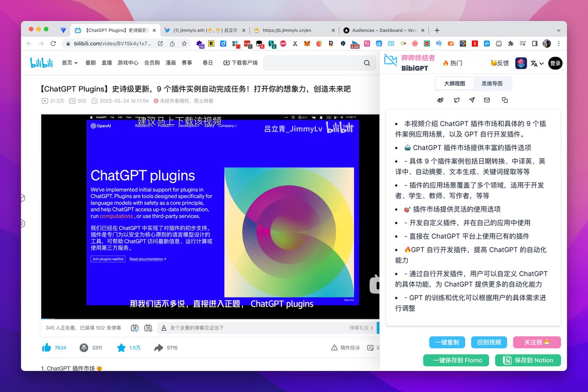The height and width of the screenshot is (392, 588).
Task: Click Join plugins waitlist in video
Action: (108, 259)
